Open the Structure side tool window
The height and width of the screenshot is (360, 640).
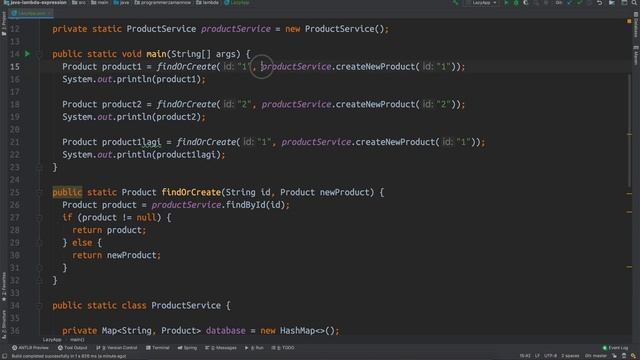pos(4,324)
